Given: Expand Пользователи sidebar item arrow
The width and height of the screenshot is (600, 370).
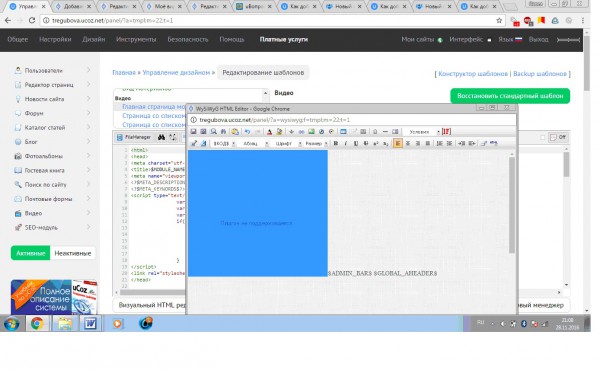Looking at the screenshot, I should 88,70.
